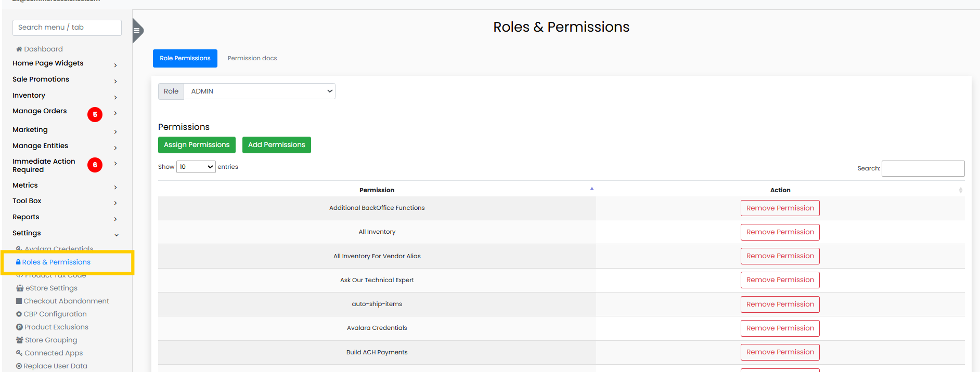
Task: Click the Assign Permissions button
Action: pyautogui.click(x=197, y=145)
